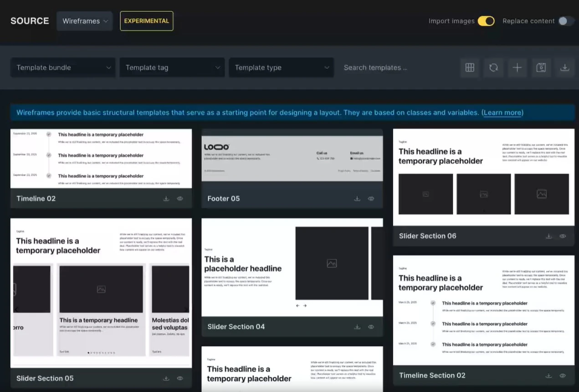579x392 pixels.
Task: Open the Wireframes source selector
Action: tap(84, 21)
